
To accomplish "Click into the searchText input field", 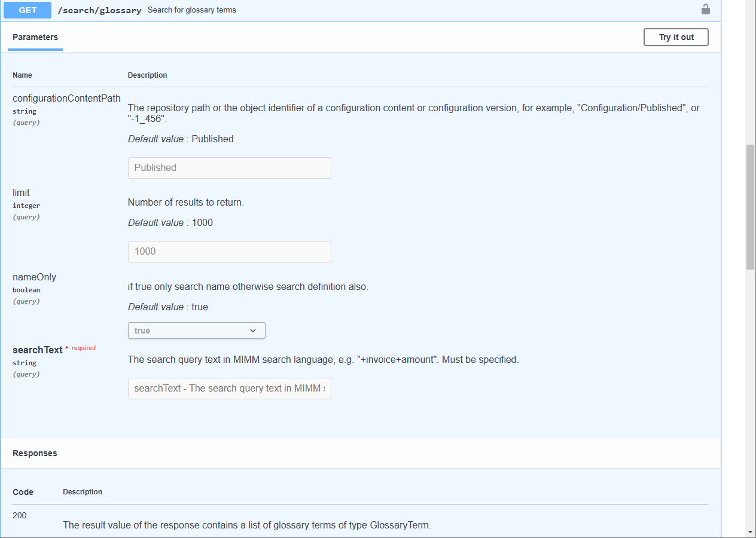I will (x=229, y=388).
